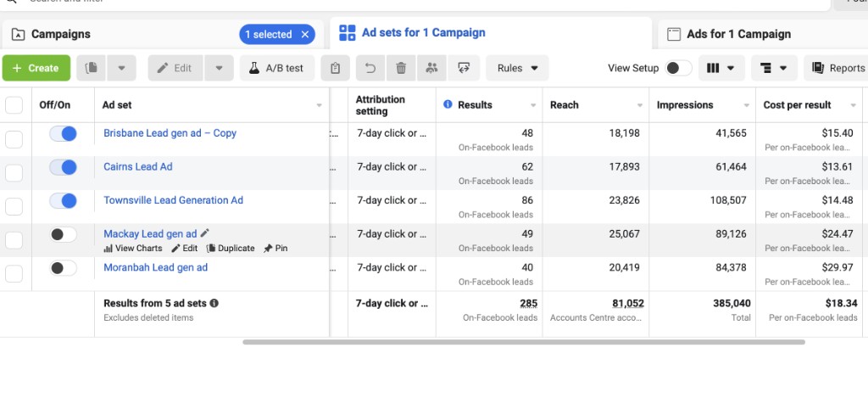The height and width of the screenshot is (409, 868).
Task: Tick the select-all header checkbox
Action: tap(14, 105)
